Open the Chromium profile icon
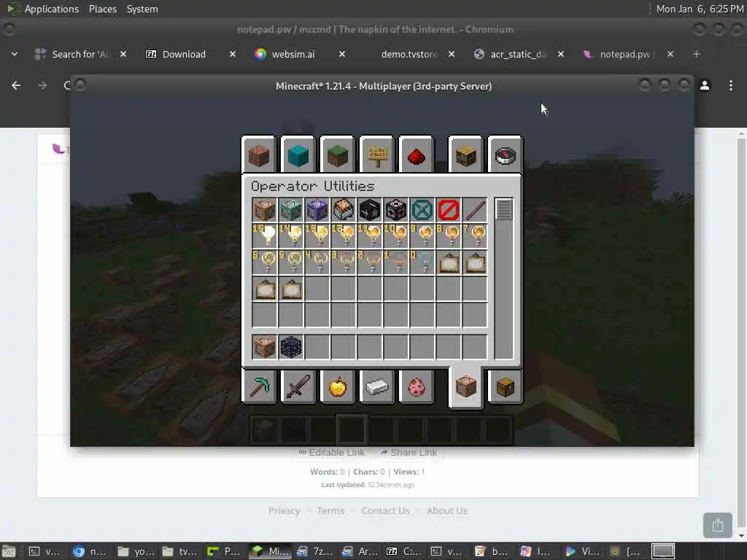 [705, 85]
